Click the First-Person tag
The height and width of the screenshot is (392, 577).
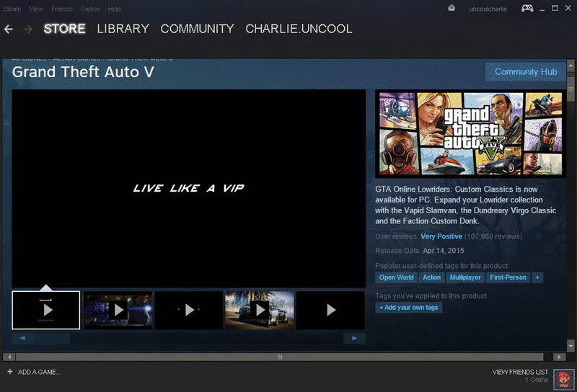tap(508, 277)
